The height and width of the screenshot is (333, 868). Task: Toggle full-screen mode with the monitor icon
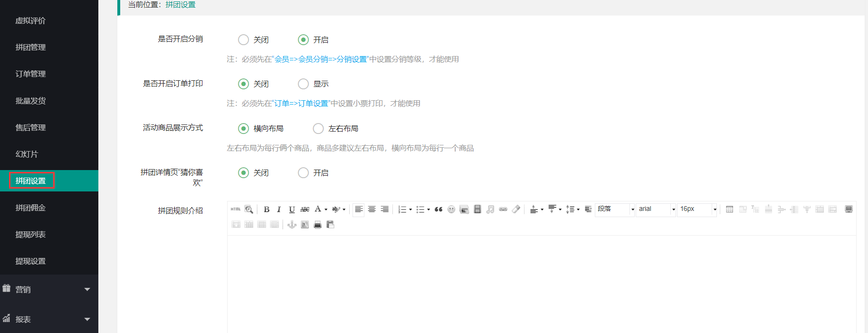click(849, 209)
